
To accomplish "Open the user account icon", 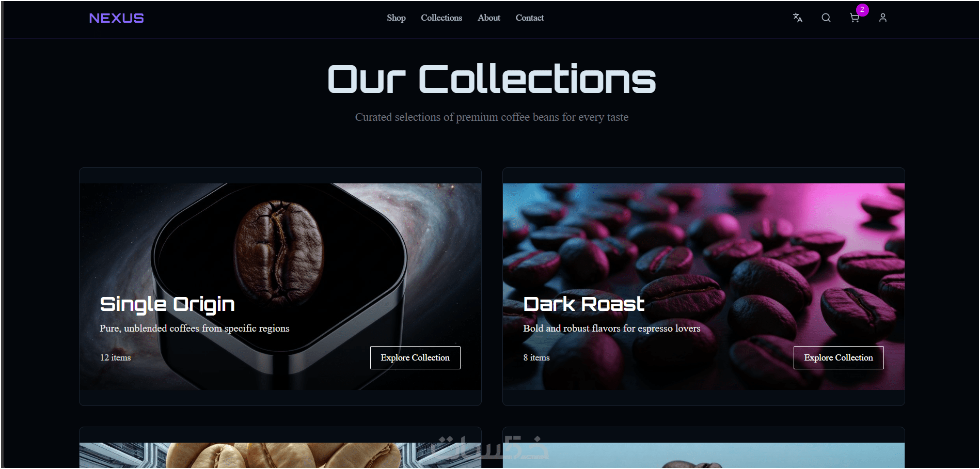I will point(883,18).
